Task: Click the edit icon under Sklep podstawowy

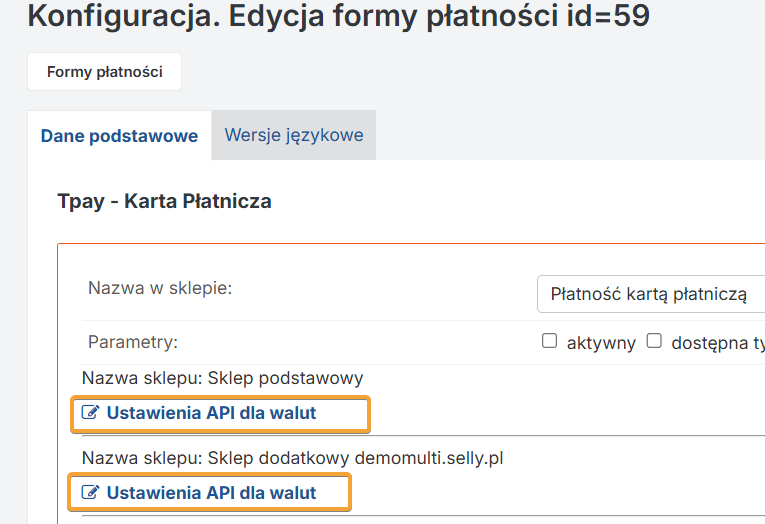Action: (91, 412)
